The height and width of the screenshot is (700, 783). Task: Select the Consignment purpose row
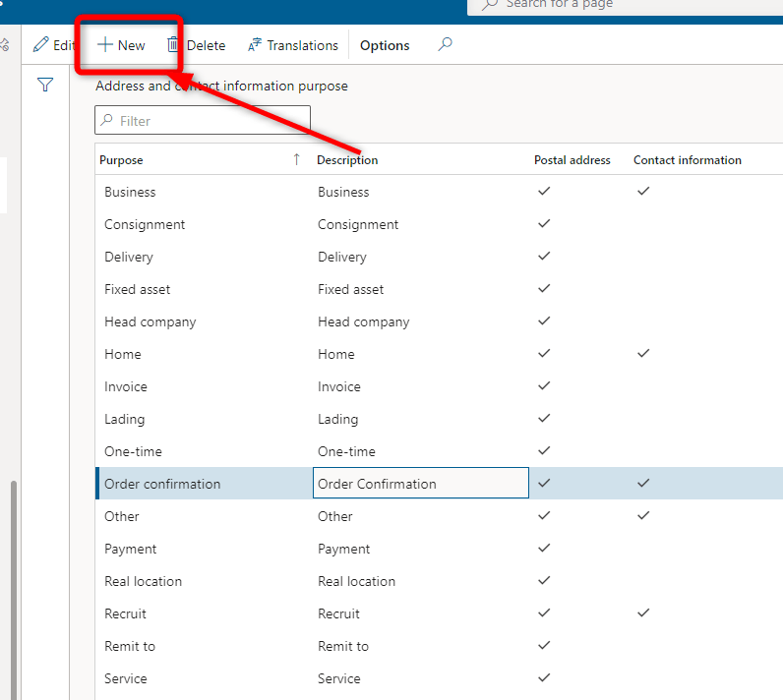145,224
